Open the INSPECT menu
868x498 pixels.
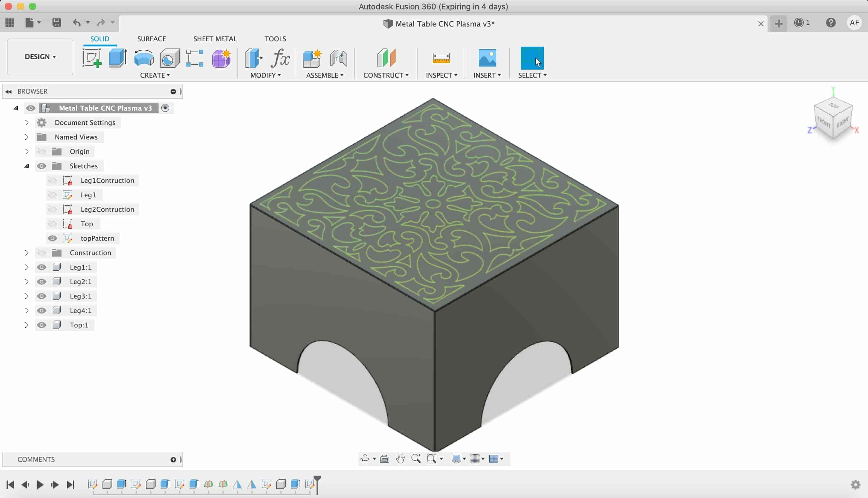coord(441,75)
